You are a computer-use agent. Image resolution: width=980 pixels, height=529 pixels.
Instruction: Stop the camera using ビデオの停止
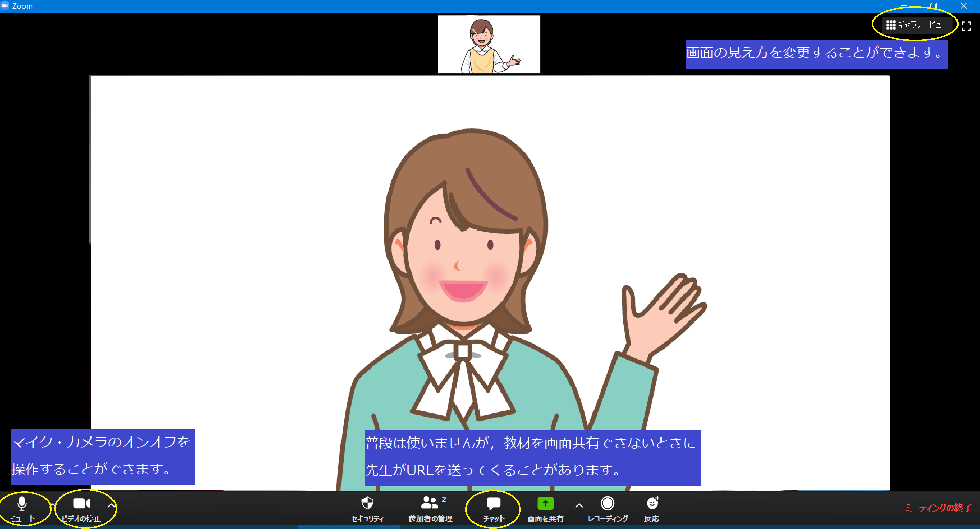click(x=81, y=509)
